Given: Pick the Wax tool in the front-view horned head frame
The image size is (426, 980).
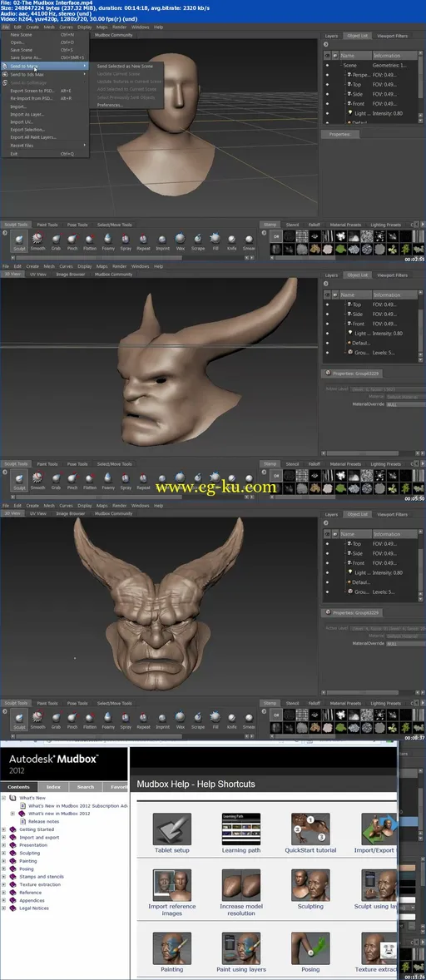Looking at the screenshot, I should click(x=181, y=720).
